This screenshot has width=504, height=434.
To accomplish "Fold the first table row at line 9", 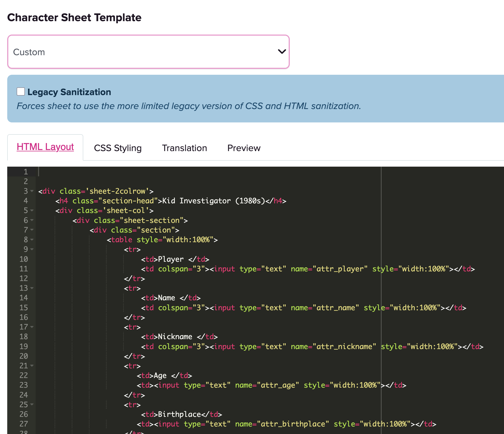I will point(32,249).
